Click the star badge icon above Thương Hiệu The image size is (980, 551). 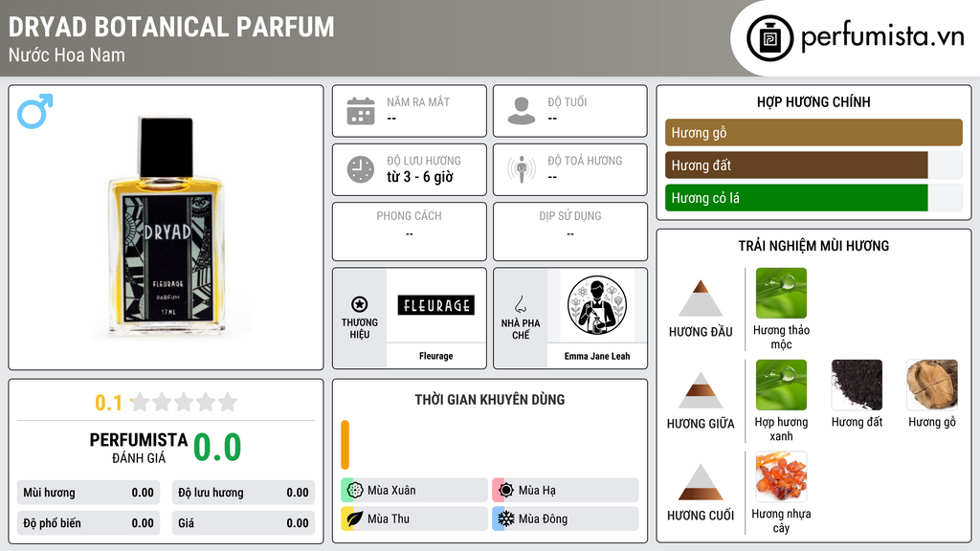(360, 304)
